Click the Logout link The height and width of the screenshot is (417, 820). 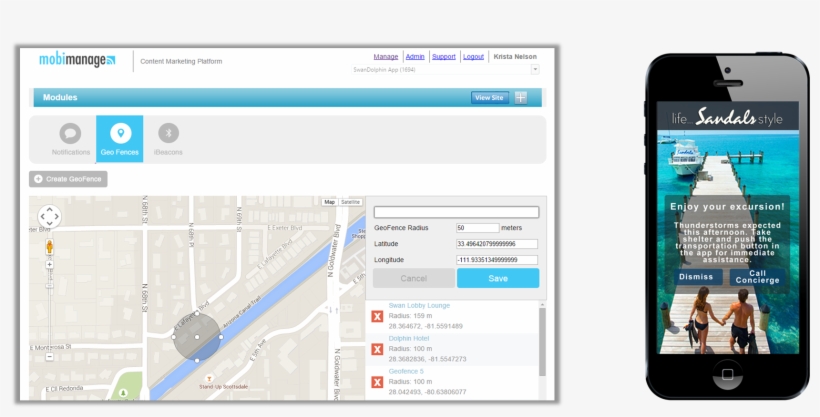click(473, 57)
